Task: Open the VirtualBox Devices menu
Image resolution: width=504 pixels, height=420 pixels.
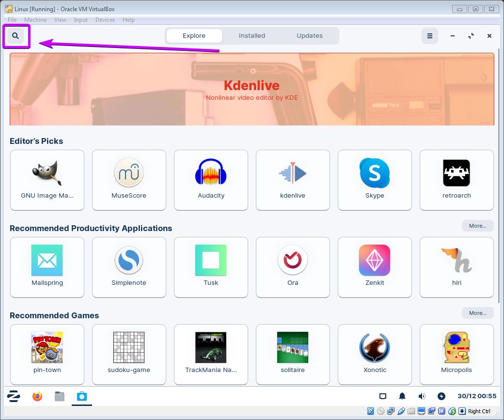Action: pos(105,19)
